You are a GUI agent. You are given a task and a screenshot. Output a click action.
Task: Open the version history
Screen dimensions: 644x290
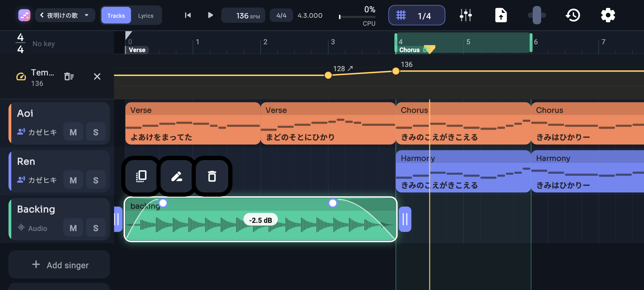tap(573, 15)
